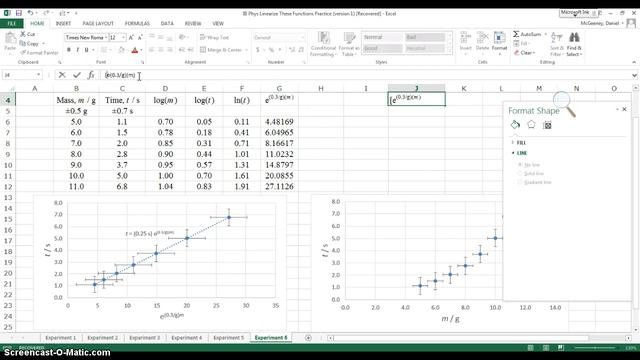Open Size & Properties tab in Format Shape
Image resolution: width=640 pixels, height=360 pixels.
547,125
